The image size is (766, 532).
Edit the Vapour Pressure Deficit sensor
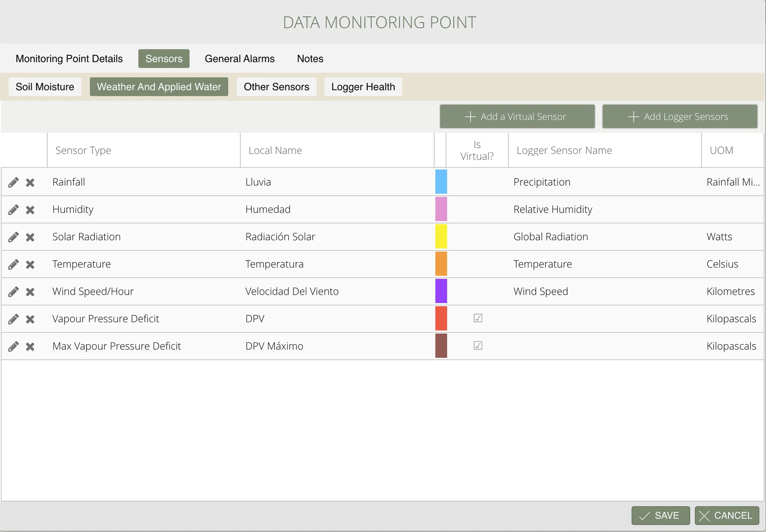pyautogui.click(x=13, y=319)
